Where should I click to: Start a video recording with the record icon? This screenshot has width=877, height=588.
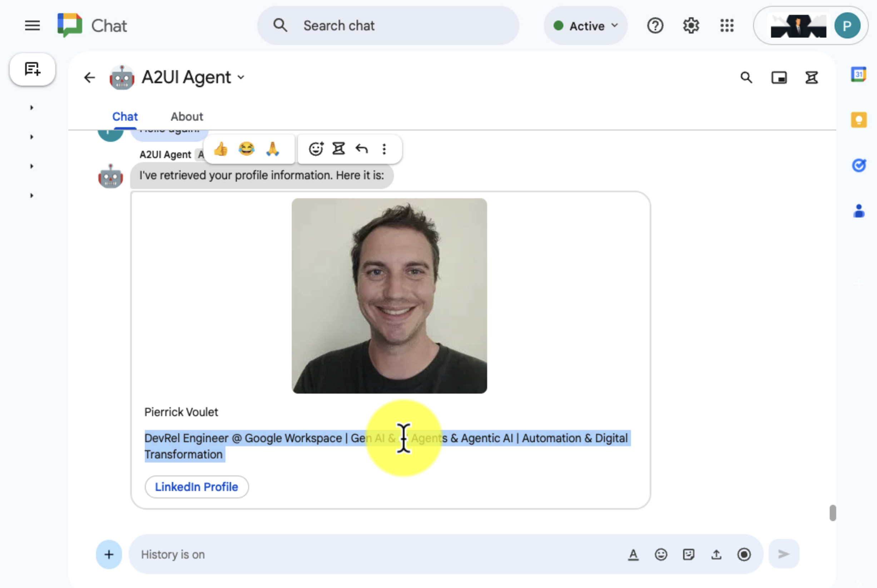[x=744, y=555]
